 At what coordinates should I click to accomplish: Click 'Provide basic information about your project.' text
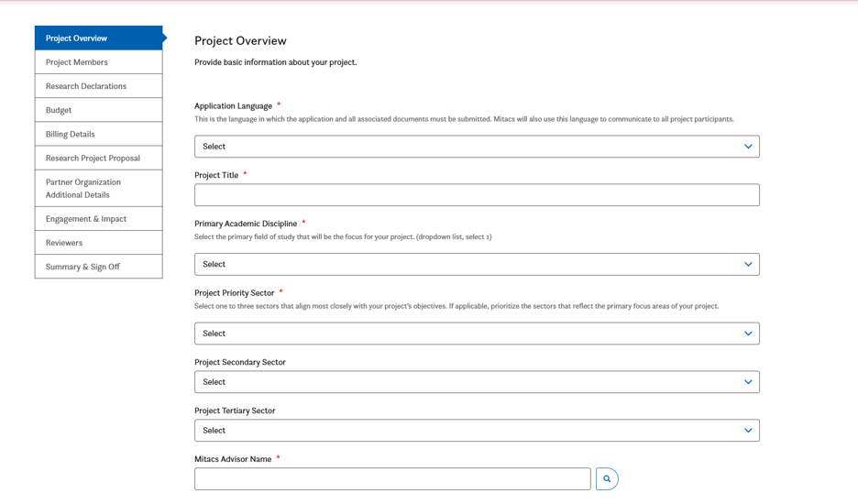(x=275, y=62)
